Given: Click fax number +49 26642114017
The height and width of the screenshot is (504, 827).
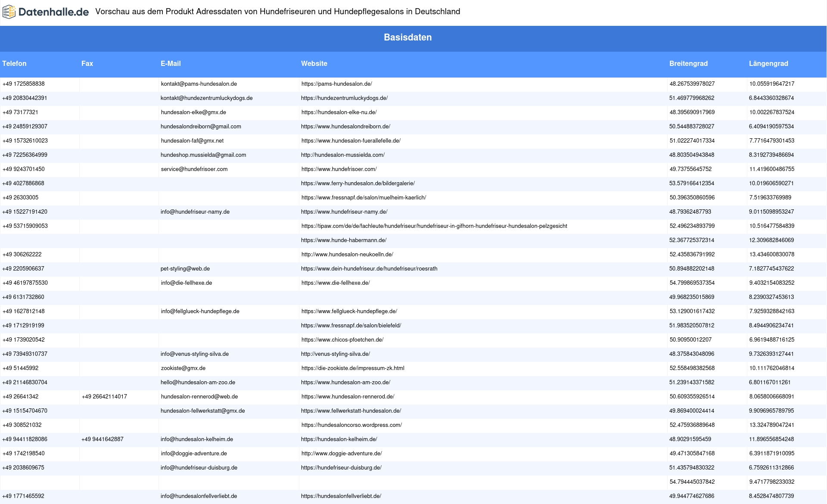Looking at the screenshot, I should (x=104, y=397).
